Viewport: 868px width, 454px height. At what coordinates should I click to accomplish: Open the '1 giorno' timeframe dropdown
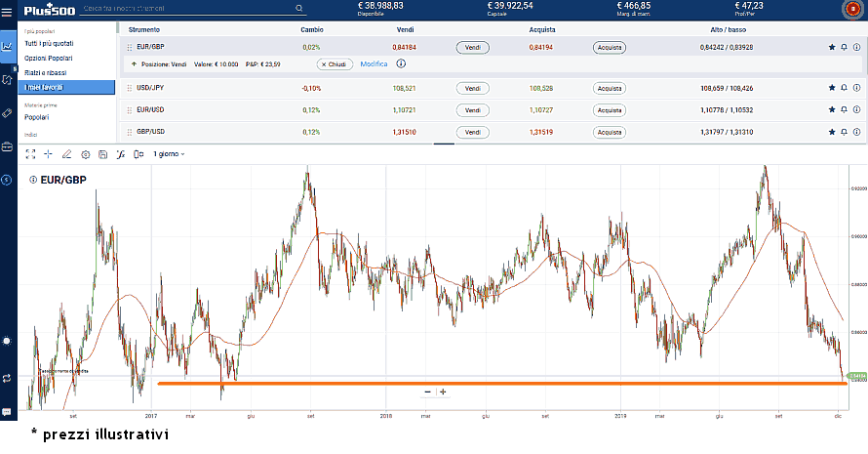(x=169, y=154)
